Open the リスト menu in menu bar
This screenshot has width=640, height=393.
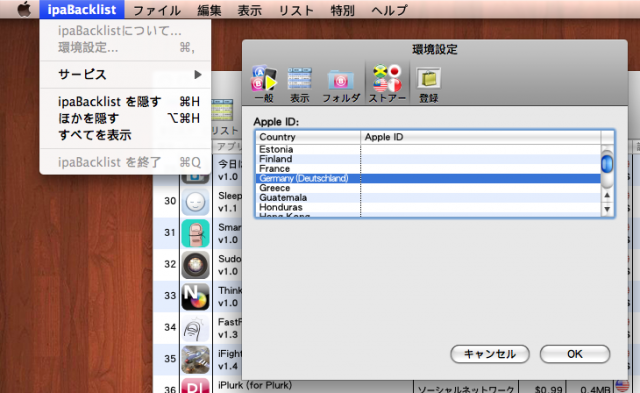pos(296,10)
